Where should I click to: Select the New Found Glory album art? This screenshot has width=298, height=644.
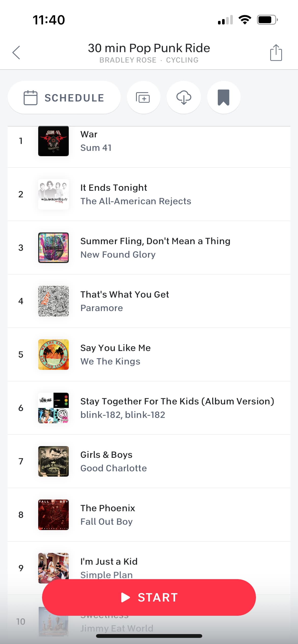click(x=53, y=248)
